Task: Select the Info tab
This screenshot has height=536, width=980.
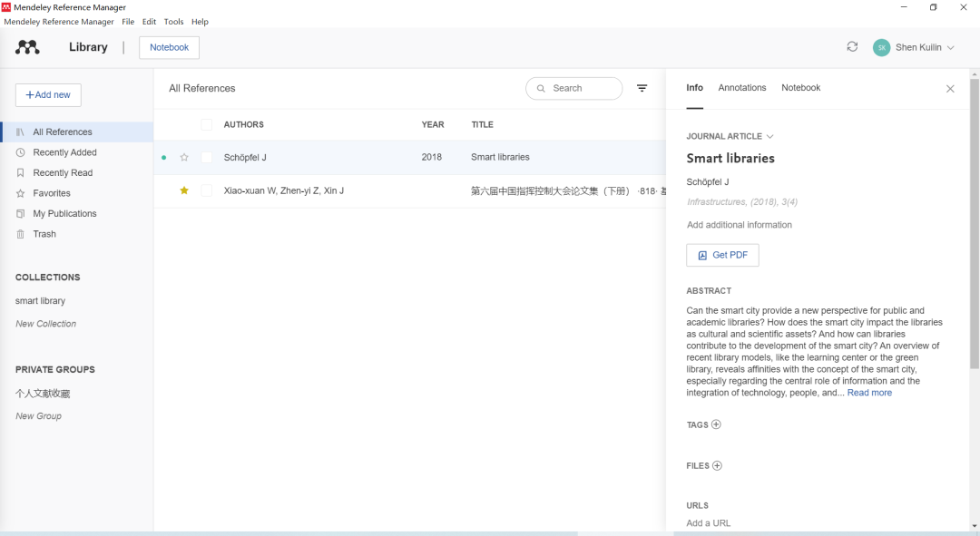Action: tap(694, 87)
